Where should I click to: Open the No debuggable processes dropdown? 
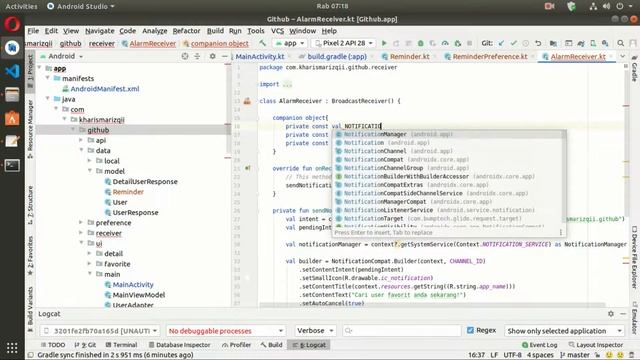(226, 331)
